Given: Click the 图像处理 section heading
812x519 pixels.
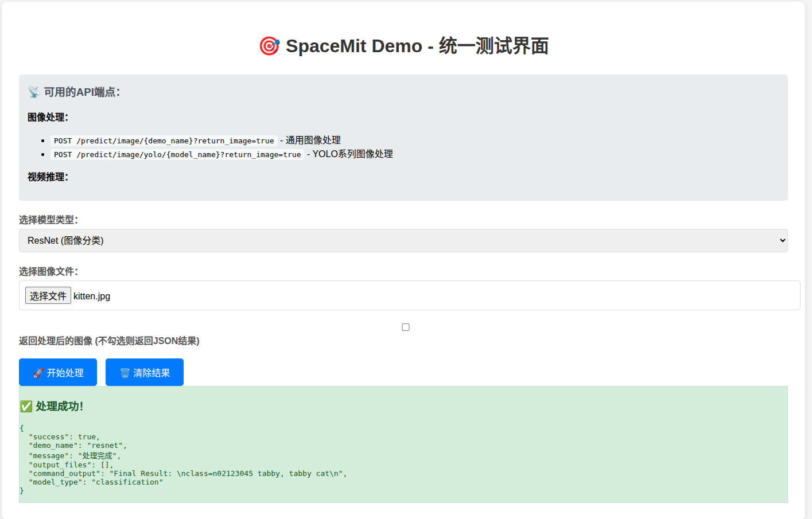Looking at the screenshot, I should 48,118.
